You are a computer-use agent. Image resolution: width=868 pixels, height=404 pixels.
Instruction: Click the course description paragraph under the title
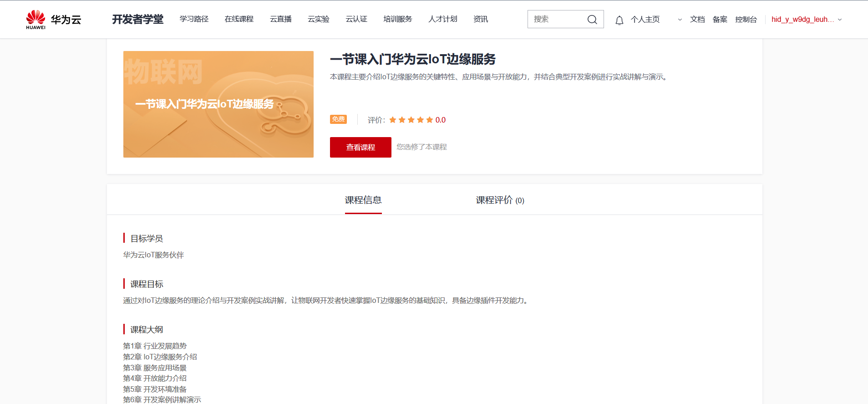tap(500, 77)
